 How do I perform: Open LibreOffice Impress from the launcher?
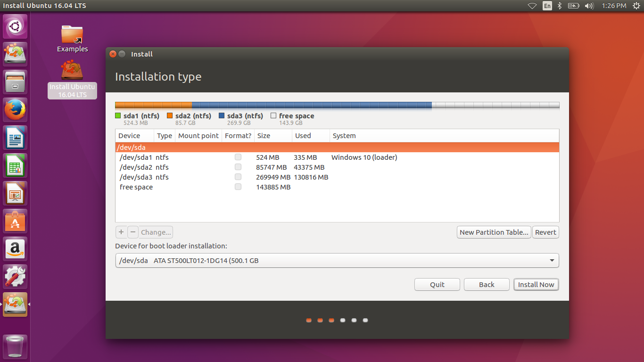coord(15,193)
